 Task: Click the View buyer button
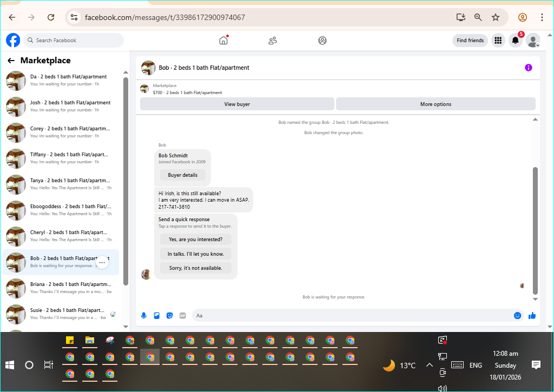(x=237, y=104)
